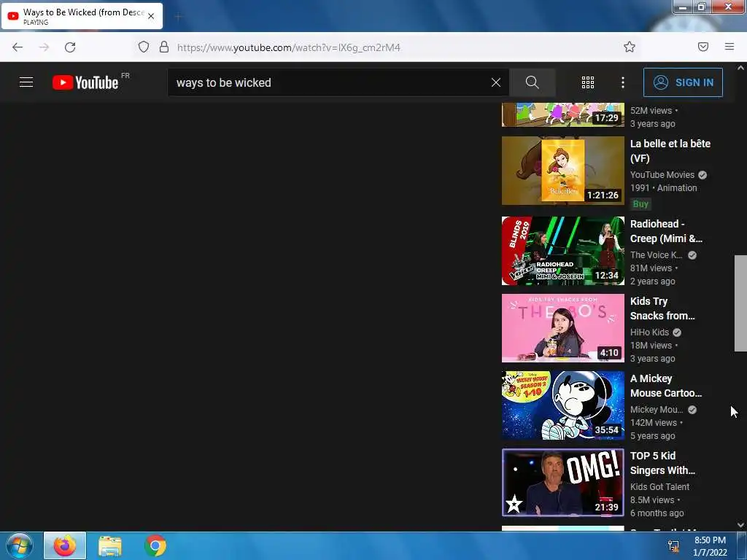Screen dimensions: 747x560
Task: Click the HiHo Kids channel name
Action: pyautogui.click(x=649, y=332)
